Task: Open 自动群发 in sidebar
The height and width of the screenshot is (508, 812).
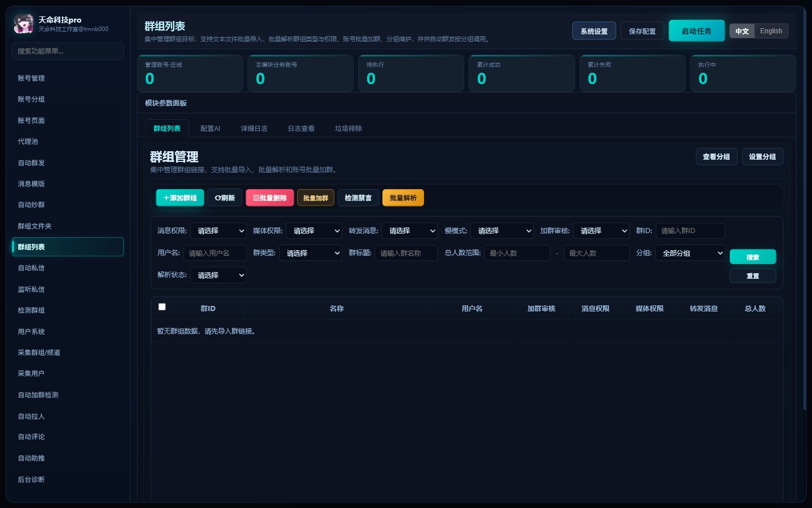Action: (x=68, y=163)
